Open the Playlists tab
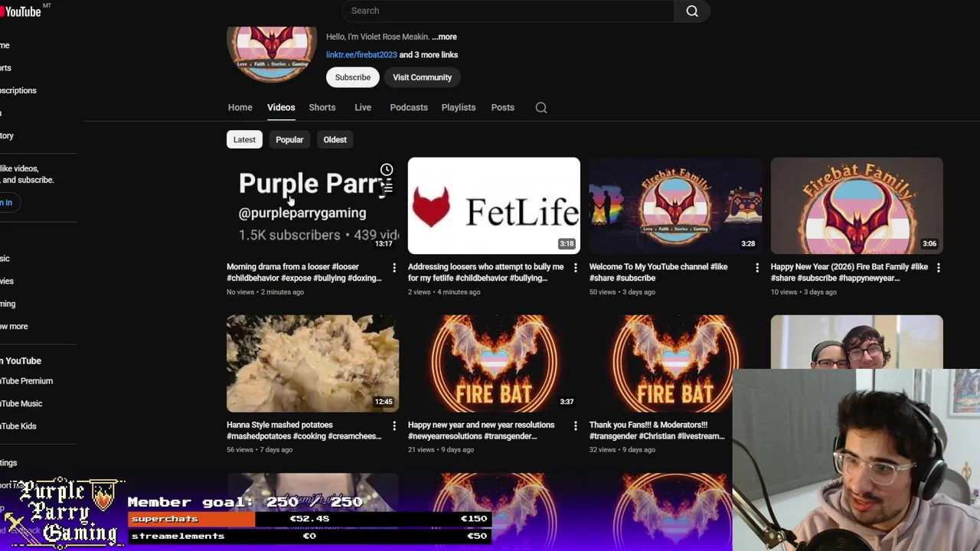Viewport: 980px width, 551px height. pos(459,107)
